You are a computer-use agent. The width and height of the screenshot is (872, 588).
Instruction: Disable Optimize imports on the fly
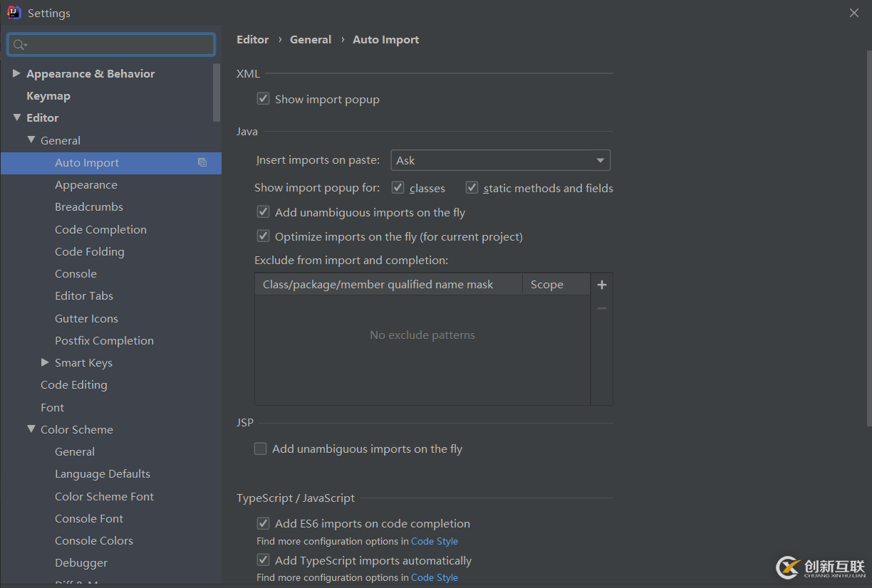pyautogui.click(x=263, y=236)
